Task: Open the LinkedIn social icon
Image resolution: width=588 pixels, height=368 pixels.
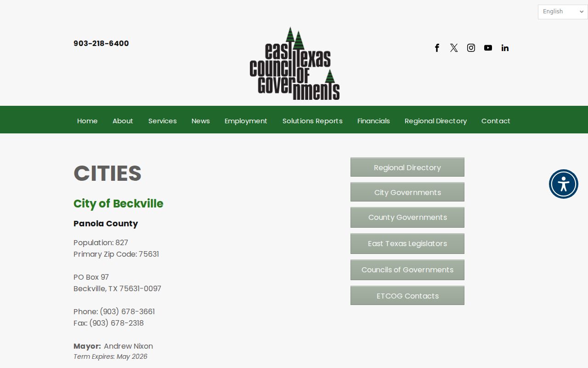Action: pos(505,48)
